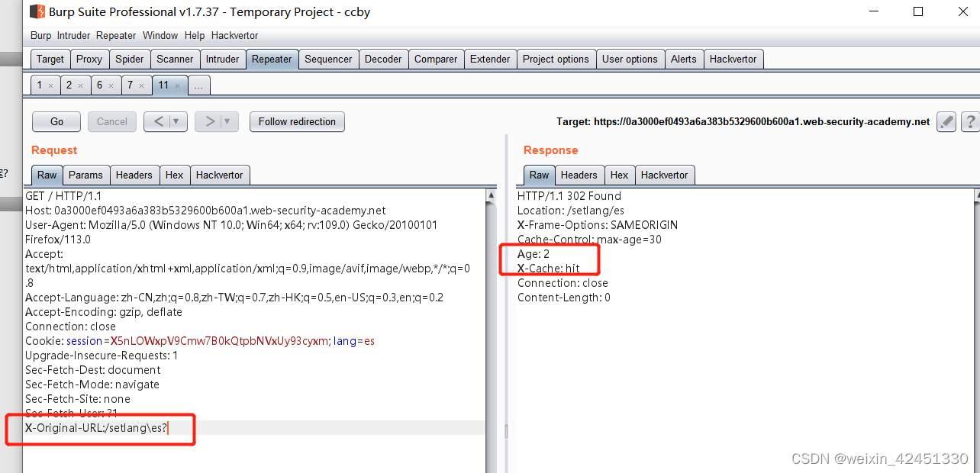Click the GET / HTTP/1.1 request line

click(x=63, y=196)
